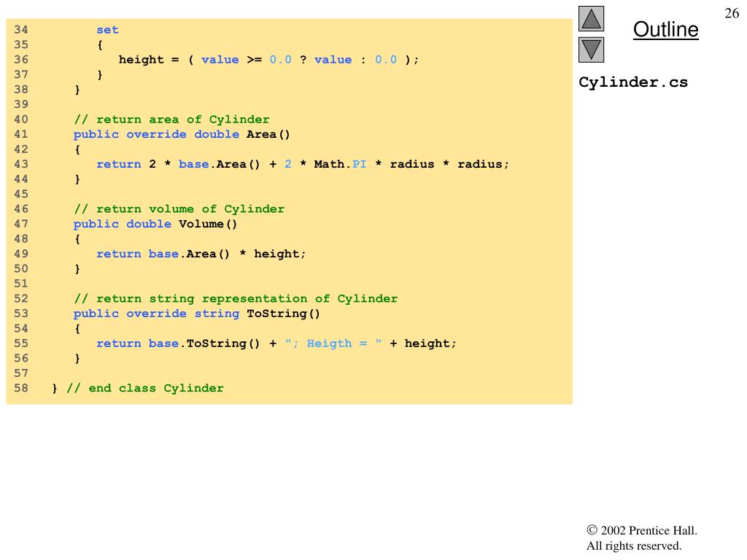
Task: Click the "// return volume of Cylinder" comment
Action: click(x=179, y=209)
